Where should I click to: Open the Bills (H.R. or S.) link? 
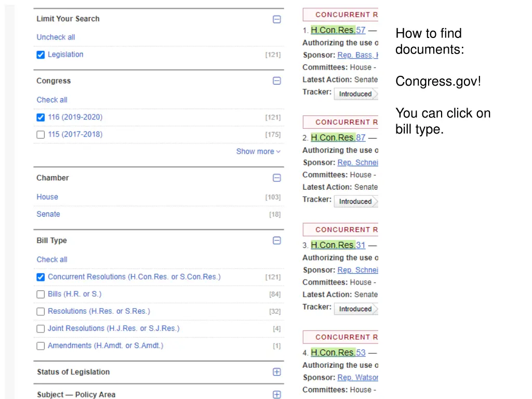(75, 294)
